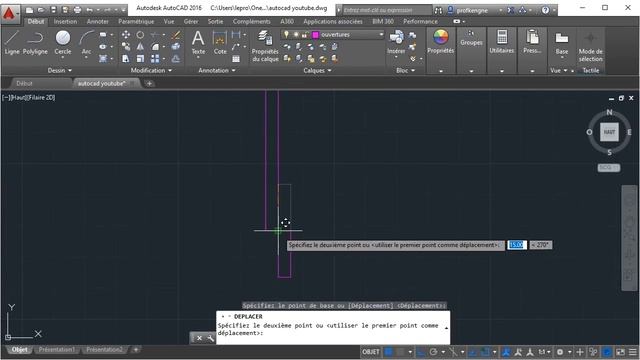Click the Explode tool icon
The width and height of the screenshot is (640, 360).
[176, 47]
